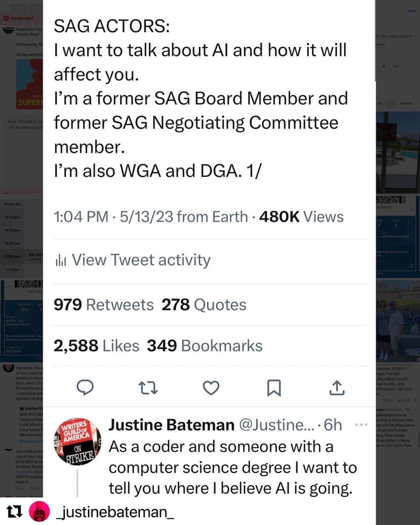Viewport: 420px width, 525px height.
Task: Open the 979 Retweets list
Action: [x=103, y=304]
